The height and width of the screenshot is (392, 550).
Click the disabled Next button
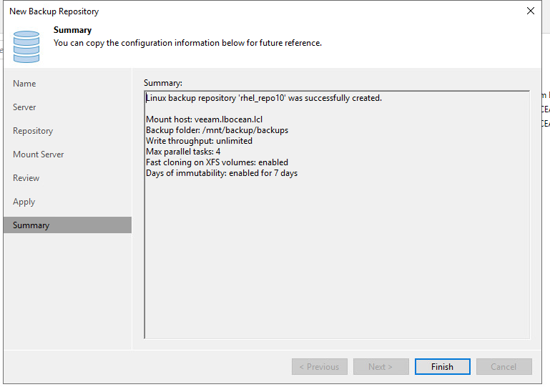click(381, 366)
